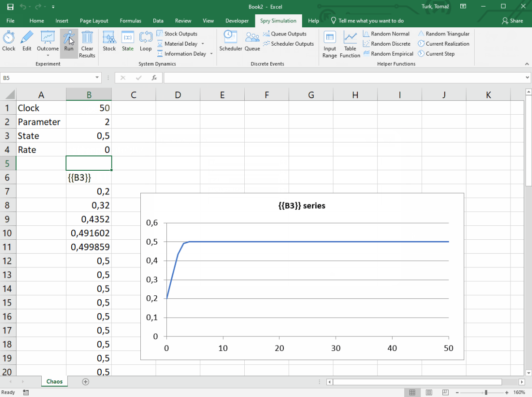Insert Current Realization function
532x397 pixels.
[444, 44]
